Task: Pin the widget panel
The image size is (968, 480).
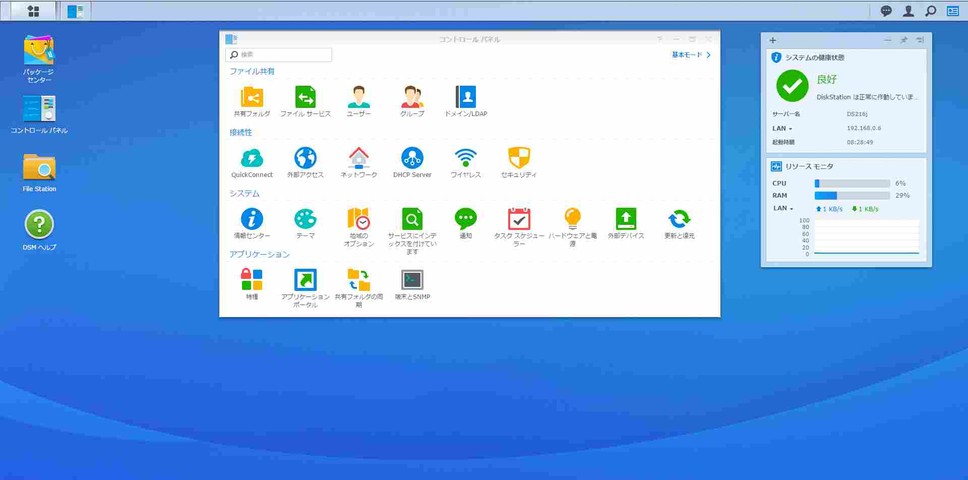Action: pos(904,40)
